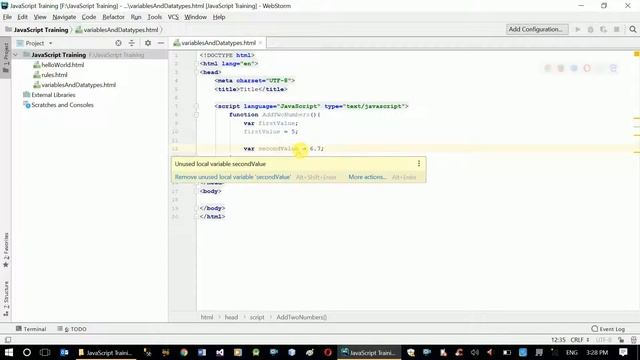Open the Tools menu
The height and width of the screenshot is (360, 640).
point(154,17)
